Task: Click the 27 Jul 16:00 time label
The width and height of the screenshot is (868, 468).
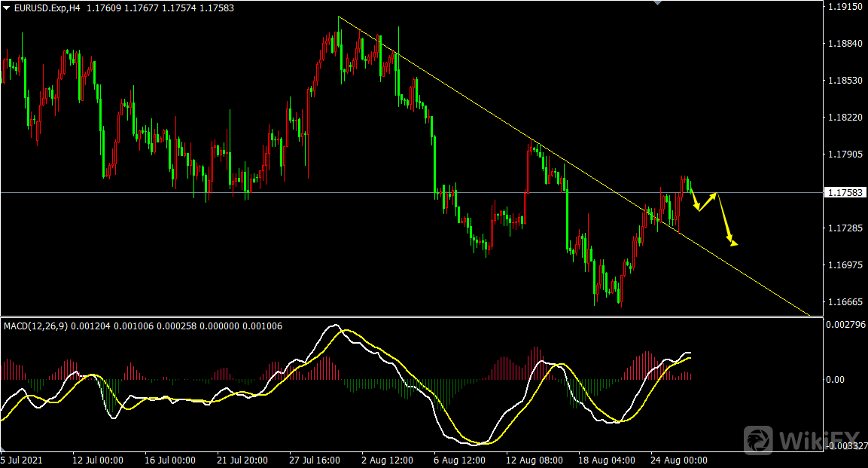Action: pos(315,460)
